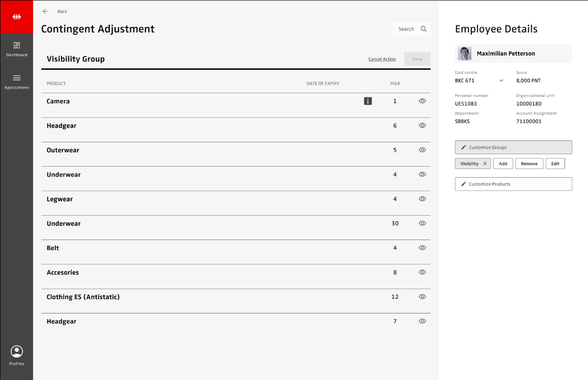Toggle visibility of Clothing ES (Antistatic)
This screenshot has height=380, width=588.
tap(422, 297)
